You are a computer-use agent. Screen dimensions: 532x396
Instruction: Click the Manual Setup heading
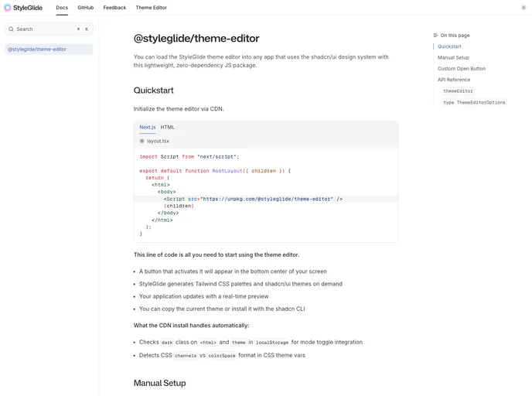pos(159,383)
